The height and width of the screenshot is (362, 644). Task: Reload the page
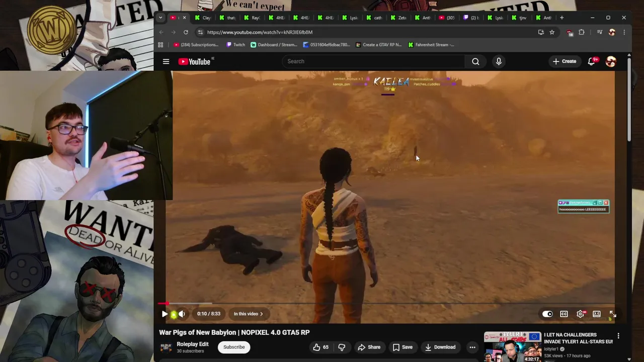tap(186, 32)
